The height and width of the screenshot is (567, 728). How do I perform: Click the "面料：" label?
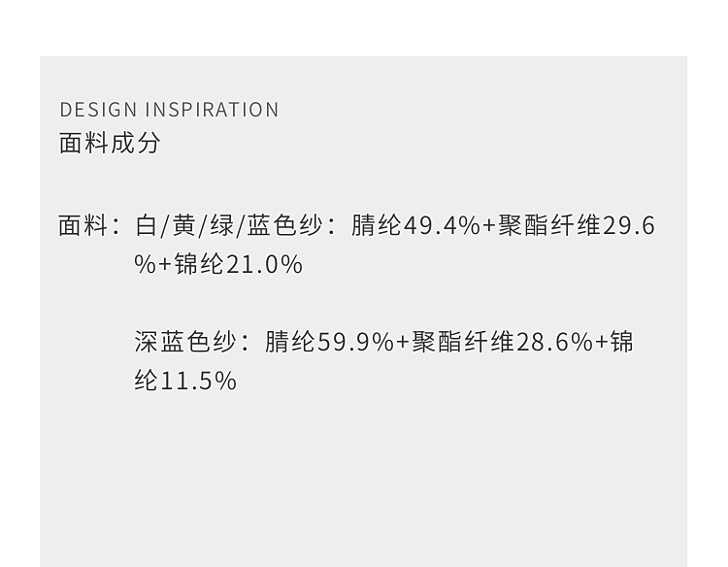tap(89, 226)
